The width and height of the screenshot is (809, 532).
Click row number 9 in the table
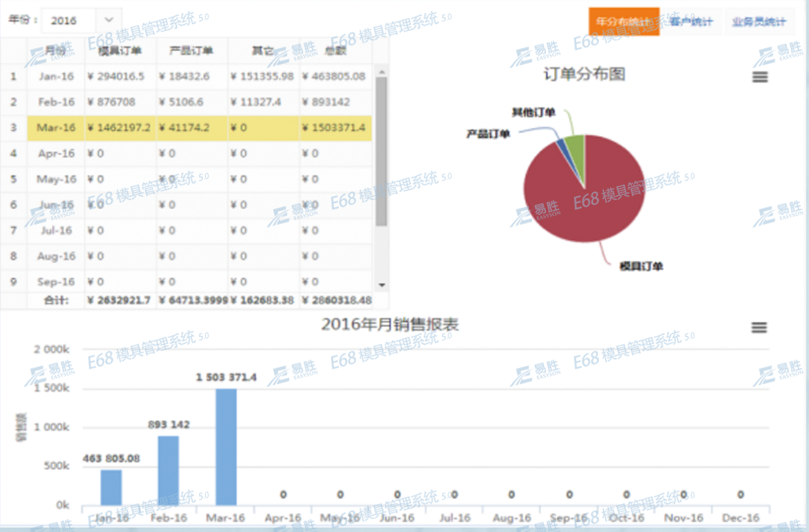pyautogui.click(x=13, y=282)
